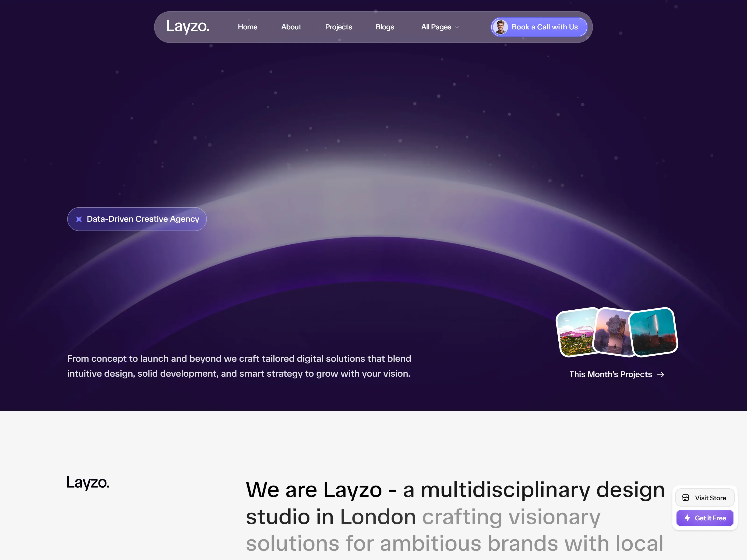Click the avatar photo in the call button
Viewport: 747px width, 560px height.
500,27
